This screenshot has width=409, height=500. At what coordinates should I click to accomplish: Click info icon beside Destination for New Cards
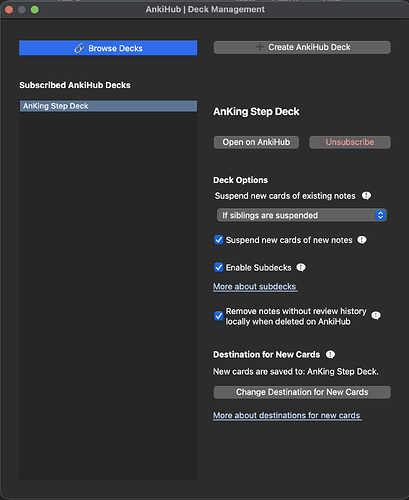(330, 354)
